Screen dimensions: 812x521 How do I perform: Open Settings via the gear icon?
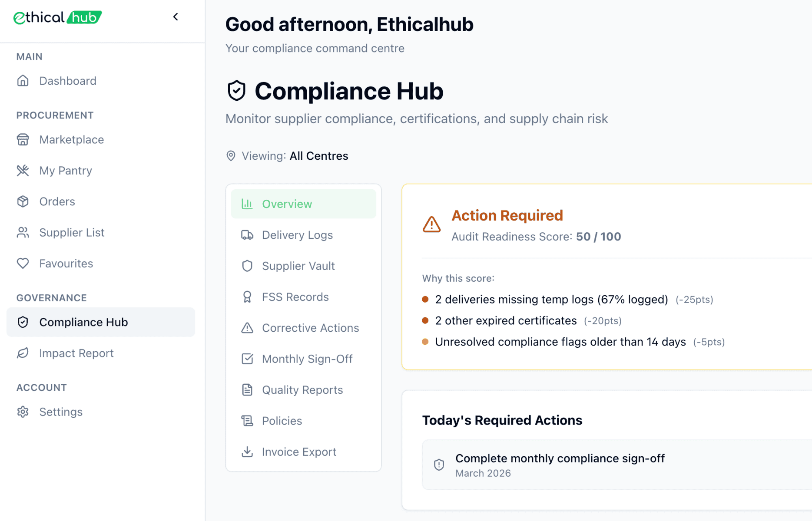(23, 412)
